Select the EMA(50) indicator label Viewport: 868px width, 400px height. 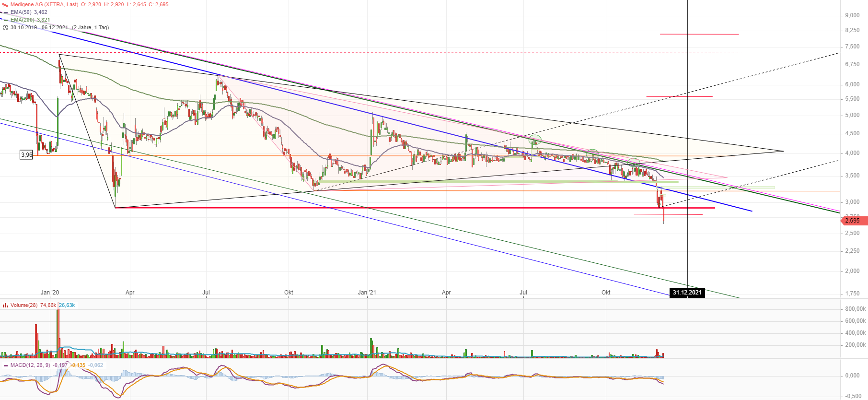(21, 12)
